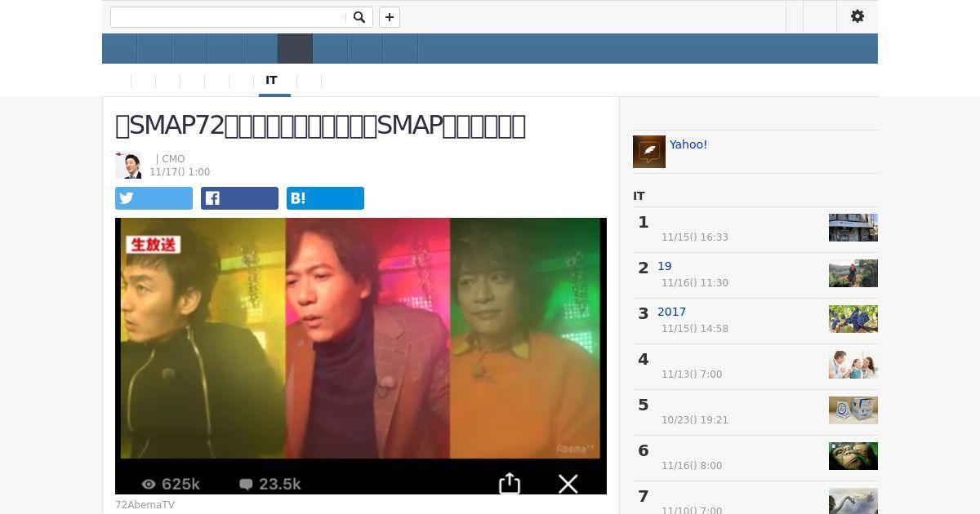Select the IT sub-category tab

271,81
